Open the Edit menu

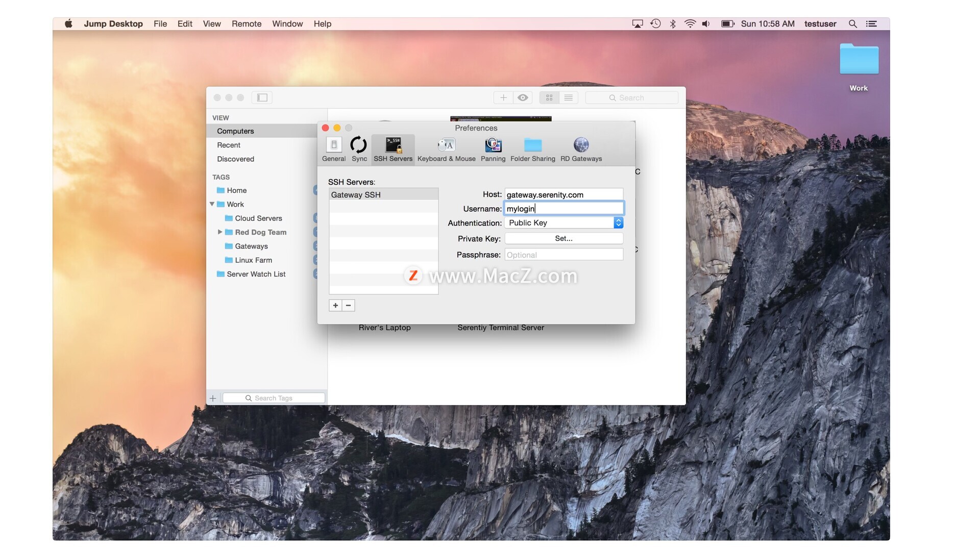pyautogui.click(x=185, y=23)
